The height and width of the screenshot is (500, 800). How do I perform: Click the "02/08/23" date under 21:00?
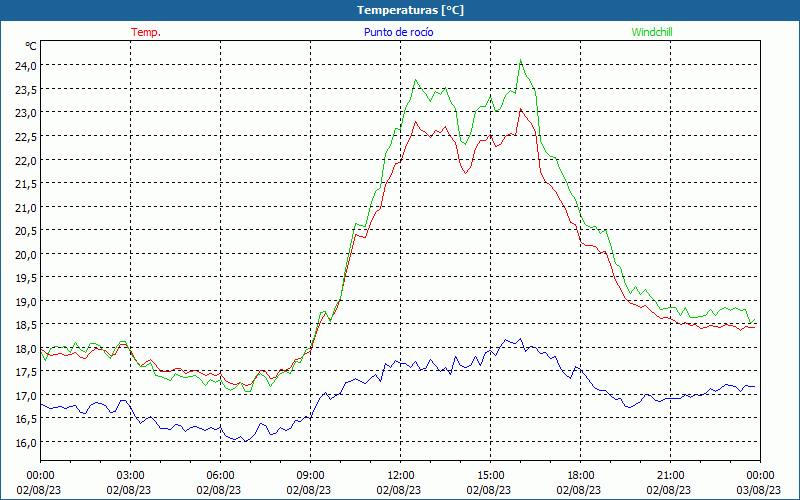(x=669, y=490)
